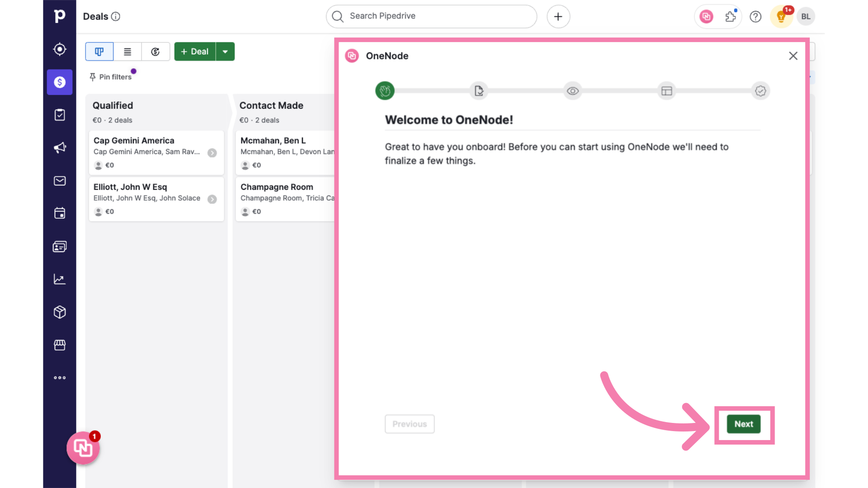
Task: Click the quick add plus button
Action: 558,17
